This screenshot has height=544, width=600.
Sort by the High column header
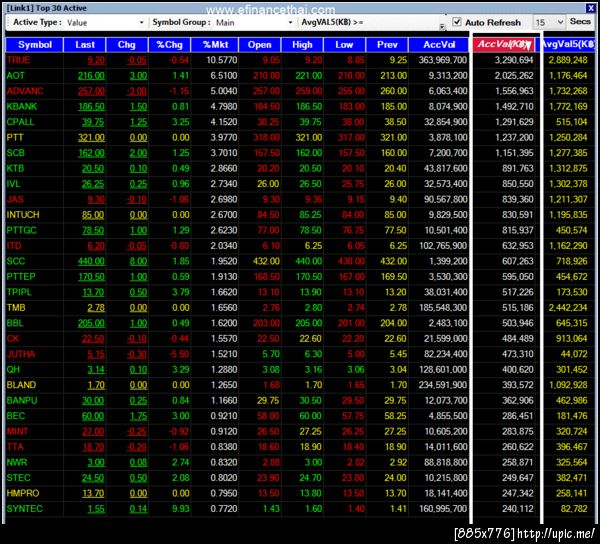[x=302, y=45]
